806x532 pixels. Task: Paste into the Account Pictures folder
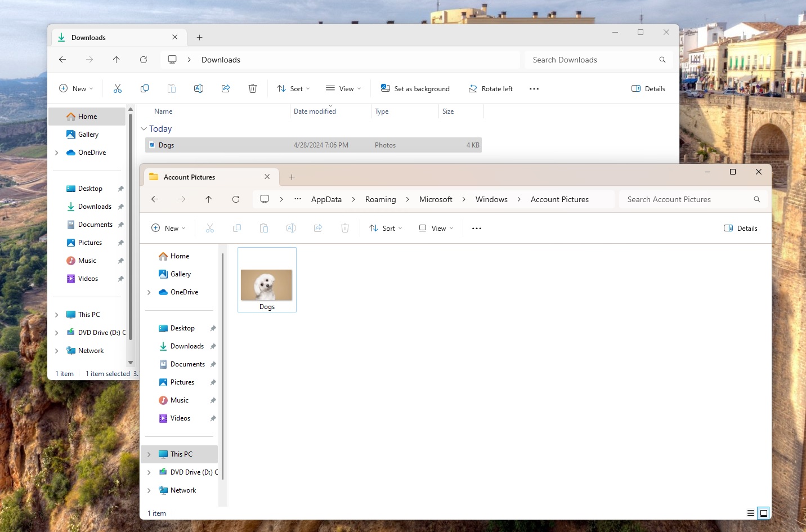[x=263, y=228]
